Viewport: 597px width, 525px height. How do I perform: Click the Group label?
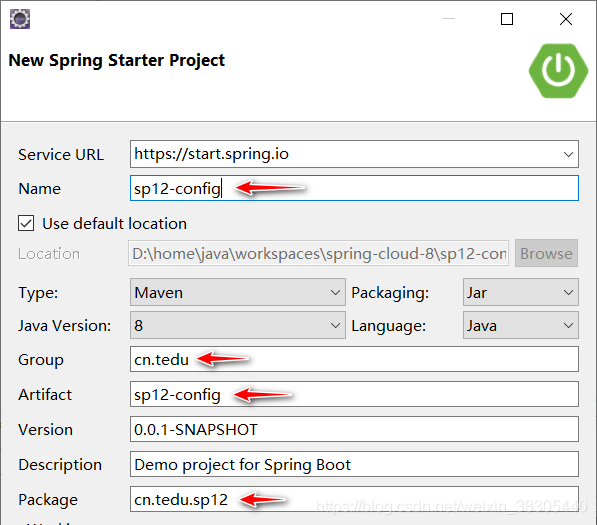point(41,360)
